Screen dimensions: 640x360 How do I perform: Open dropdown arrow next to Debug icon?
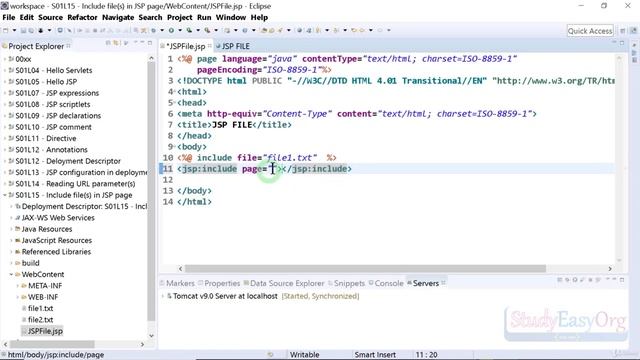[162, 30]
